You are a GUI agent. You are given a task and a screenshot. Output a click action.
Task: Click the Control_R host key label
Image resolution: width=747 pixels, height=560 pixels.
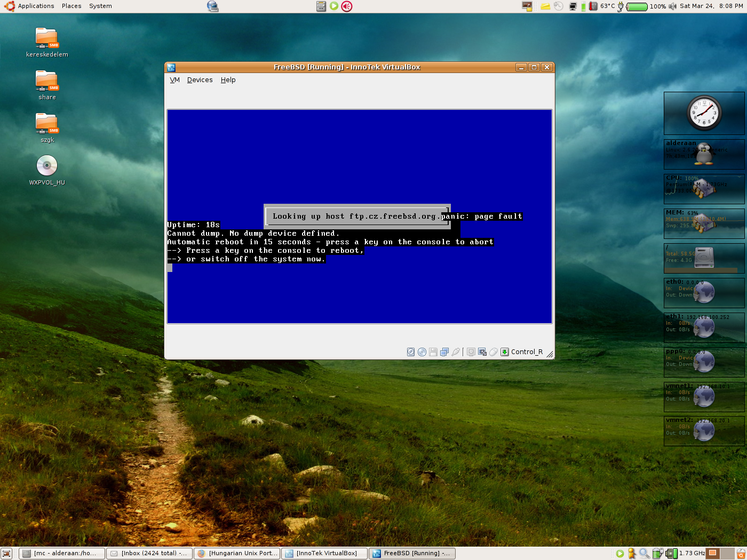click(527, 352)
